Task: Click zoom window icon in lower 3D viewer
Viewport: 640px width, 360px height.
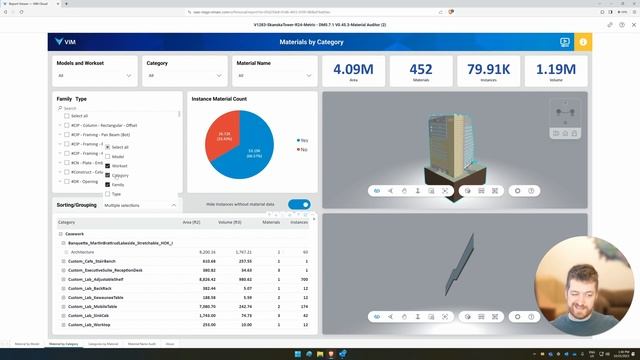Action: pyautogui.click(x=431, y=316)
